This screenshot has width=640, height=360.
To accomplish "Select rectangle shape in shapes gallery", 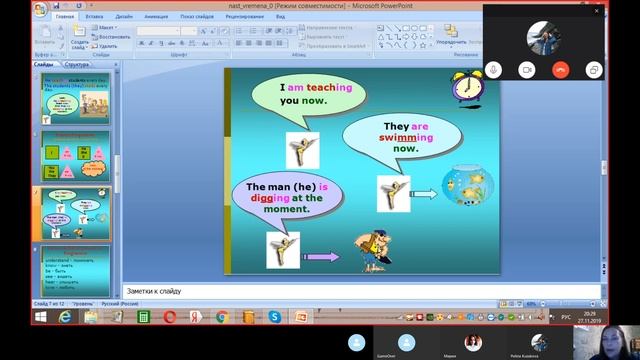I will coord(406,29).
